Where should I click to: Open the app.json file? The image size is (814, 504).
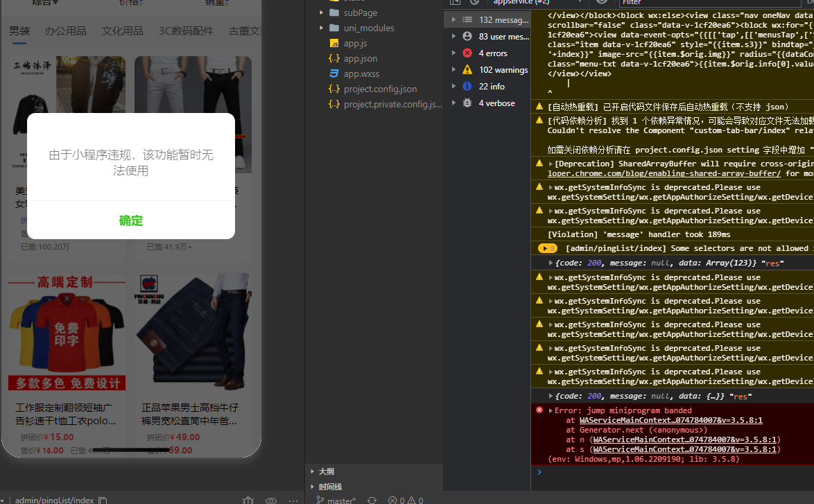(x=361, y=59)
